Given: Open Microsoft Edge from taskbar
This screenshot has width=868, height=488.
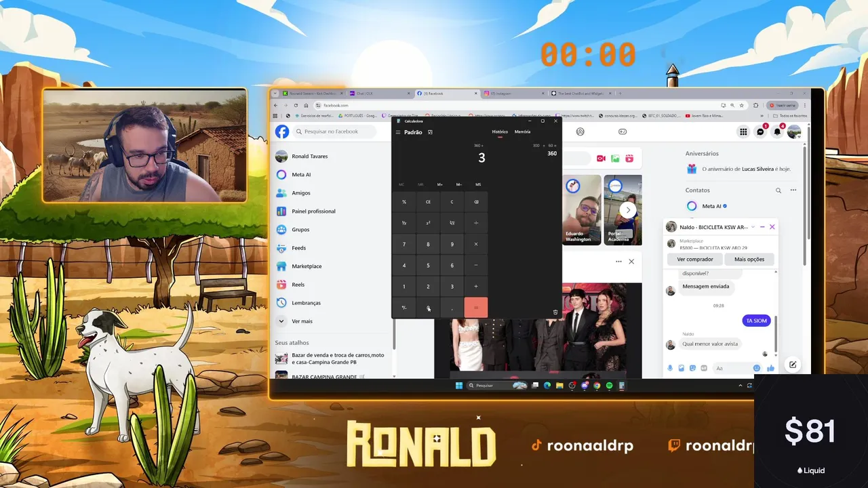Looking at the screenshot, I should [547, 386].
